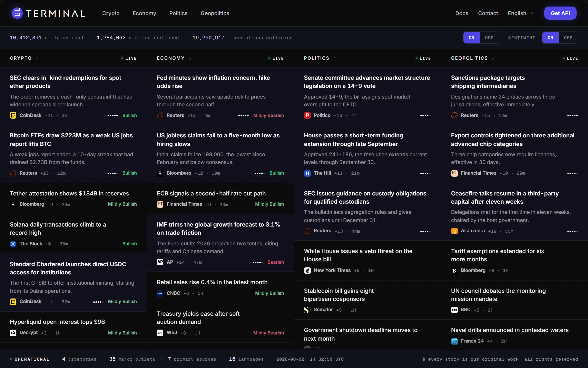Open 'White House issues a veto threat' headline
588x368 pixels.
(358, 255)
